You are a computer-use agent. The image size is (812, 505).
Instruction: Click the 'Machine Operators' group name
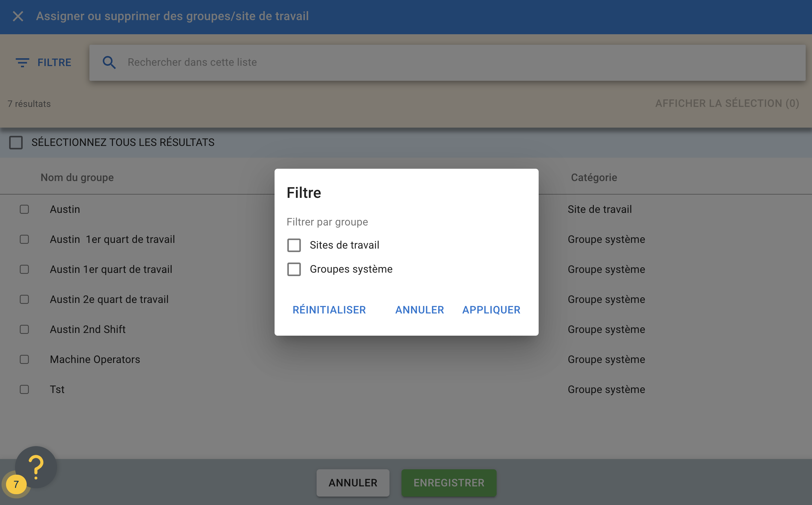point(95,359)
